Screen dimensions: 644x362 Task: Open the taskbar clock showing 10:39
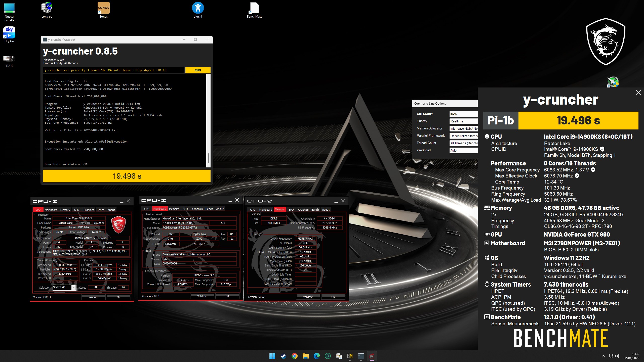click(x=631, y=356)
